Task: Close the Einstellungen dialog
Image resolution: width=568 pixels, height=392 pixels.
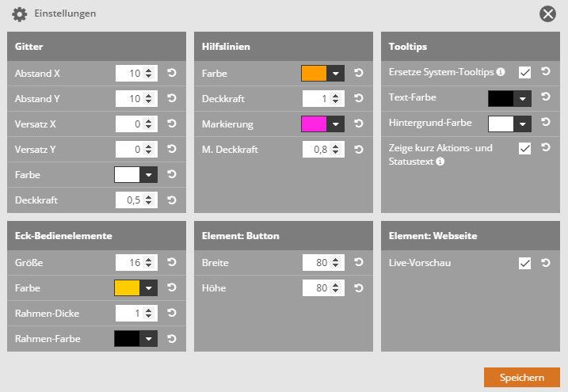Action: [547, 13]
